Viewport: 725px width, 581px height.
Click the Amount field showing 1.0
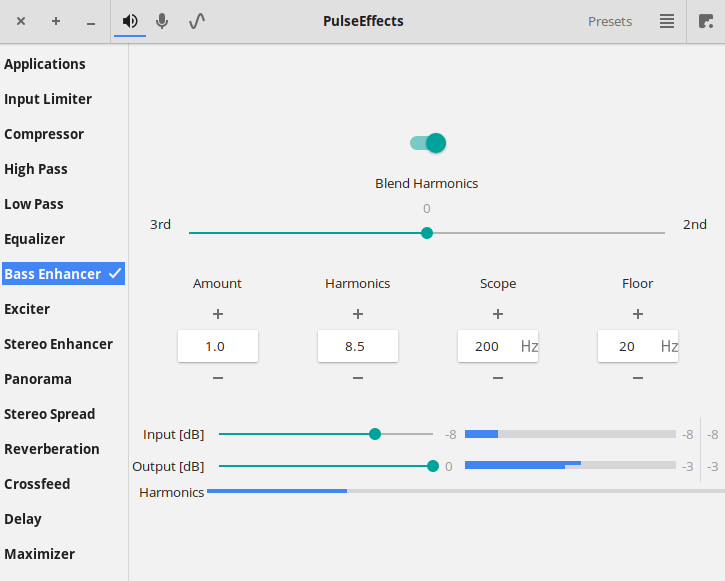pos(218,346)
